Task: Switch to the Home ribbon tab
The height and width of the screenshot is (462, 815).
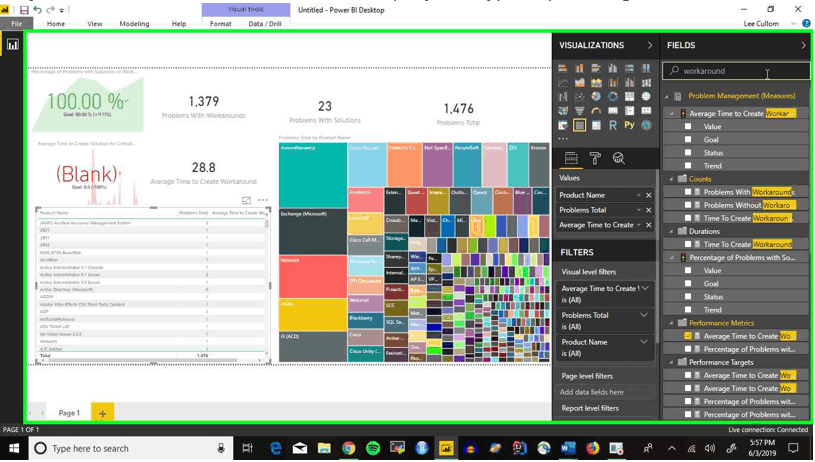Action: (56, 23)
